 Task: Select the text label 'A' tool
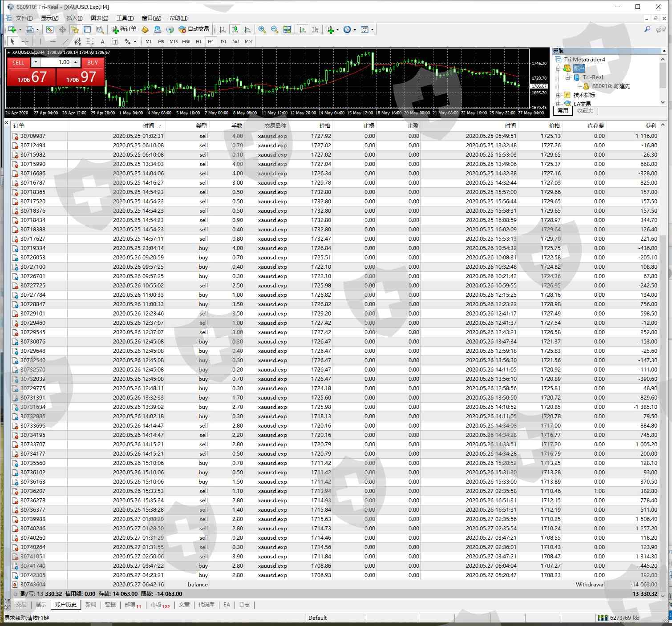(x=102, y=41)
